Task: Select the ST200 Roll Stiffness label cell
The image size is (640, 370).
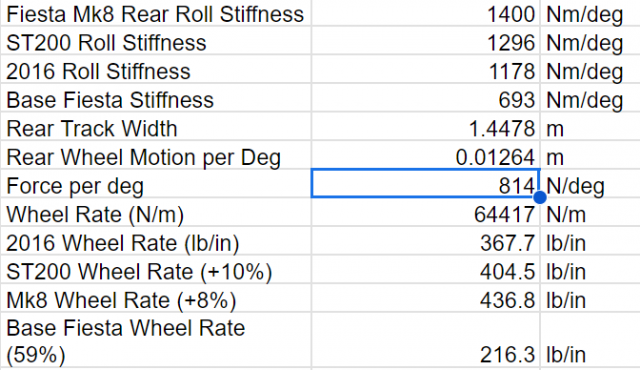Action: point(156,42)
